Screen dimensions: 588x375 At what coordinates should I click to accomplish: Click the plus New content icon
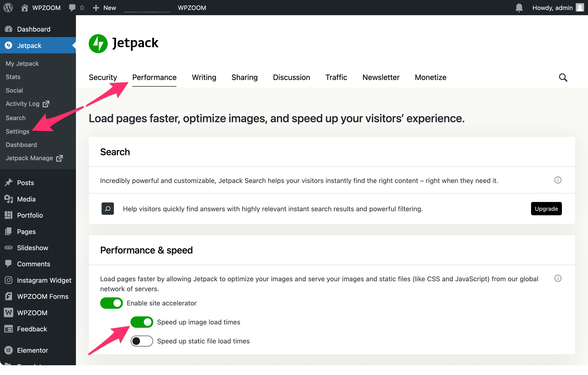click(x=96, y=8)
